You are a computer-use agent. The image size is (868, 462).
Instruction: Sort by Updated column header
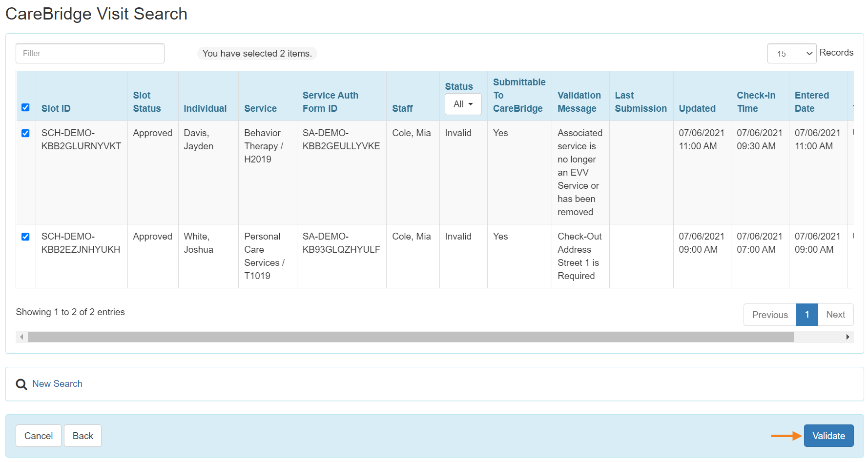697,108
